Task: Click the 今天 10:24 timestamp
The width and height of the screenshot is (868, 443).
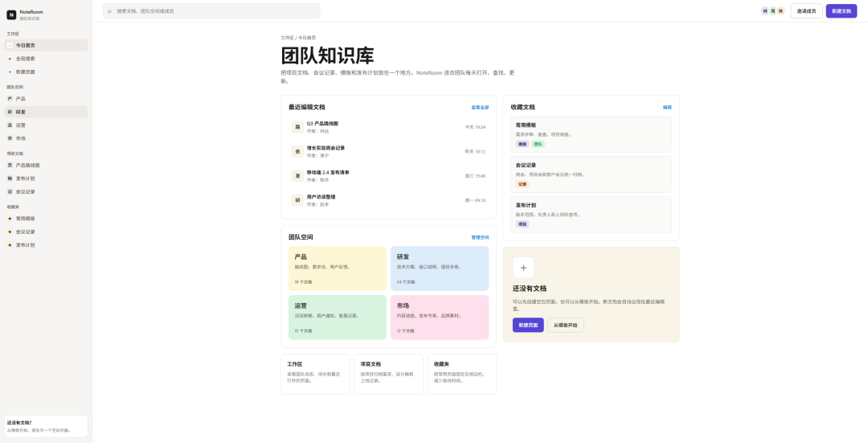Action: 475,127
